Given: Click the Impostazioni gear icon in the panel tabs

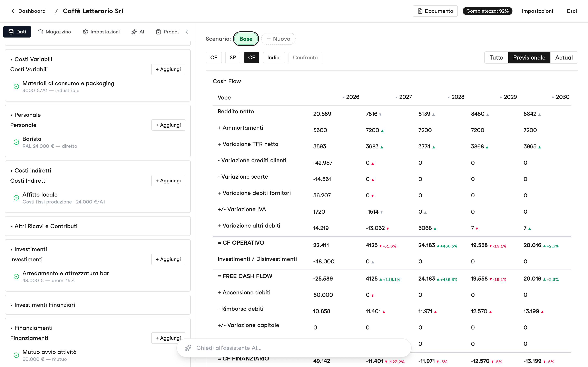Looking at the screenshot, I should (x=85, y=32).
